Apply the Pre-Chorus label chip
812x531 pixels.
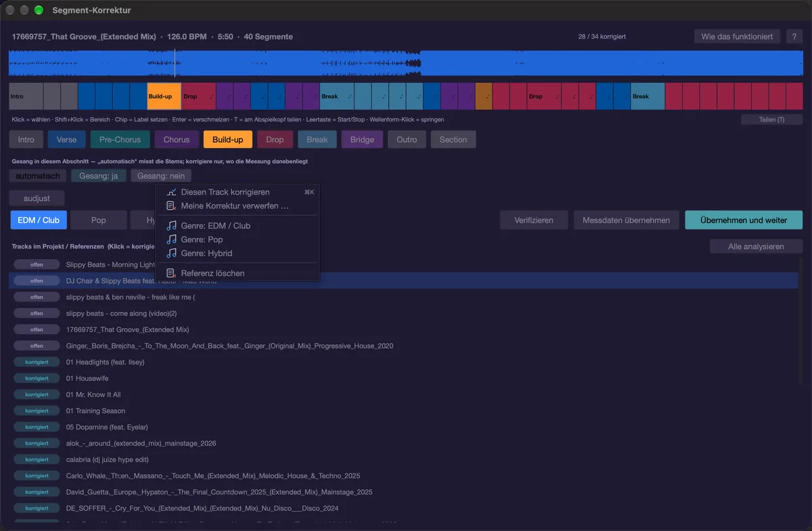120,139
